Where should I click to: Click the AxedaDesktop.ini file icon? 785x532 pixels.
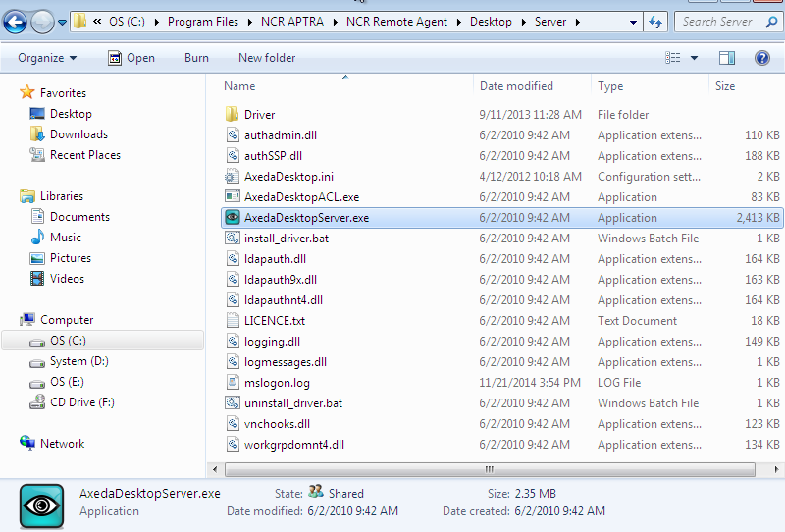coord(232,177)
